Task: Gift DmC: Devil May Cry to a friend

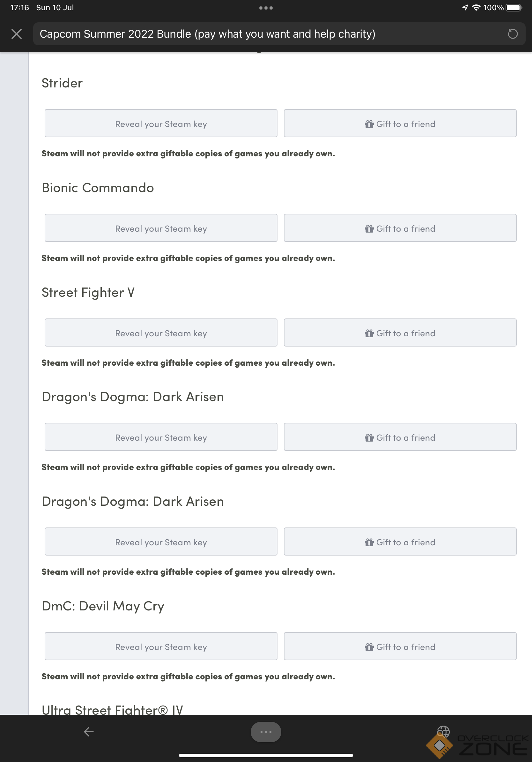Action: tap(400, 646)
